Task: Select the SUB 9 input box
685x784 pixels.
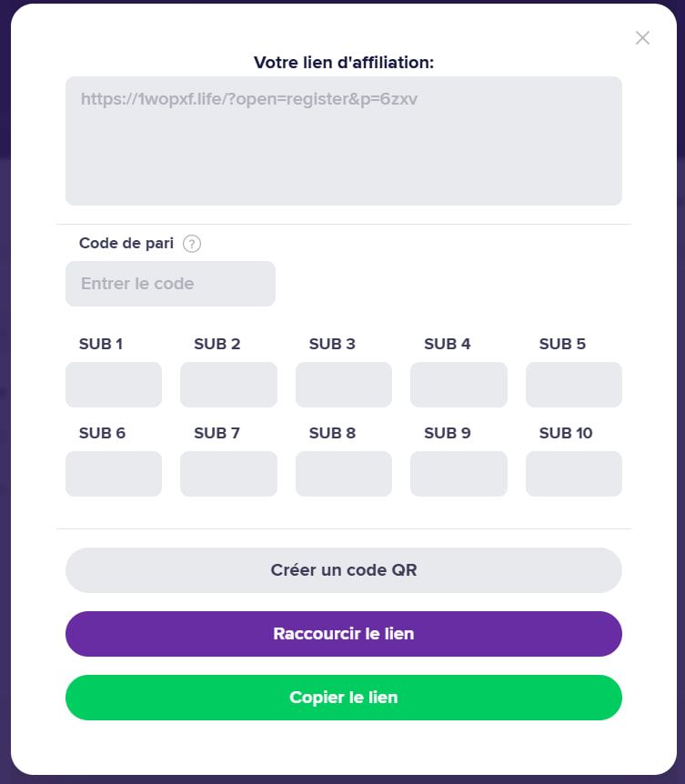Action: coord(458,474)
